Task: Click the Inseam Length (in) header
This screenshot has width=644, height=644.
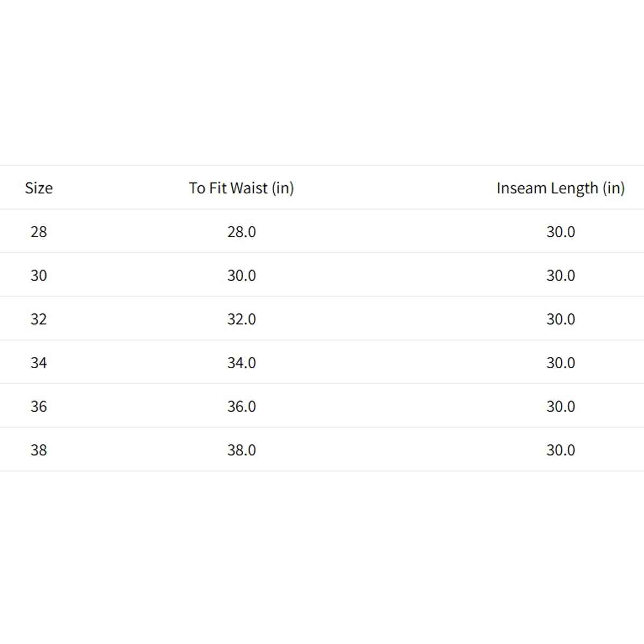Action: [560, 188]
